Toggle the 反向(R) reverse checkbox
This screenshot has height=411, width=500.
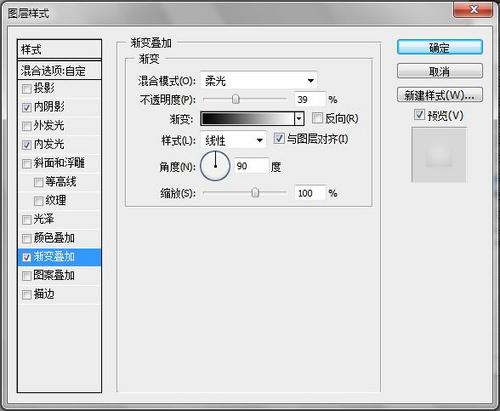pos(317,118)
